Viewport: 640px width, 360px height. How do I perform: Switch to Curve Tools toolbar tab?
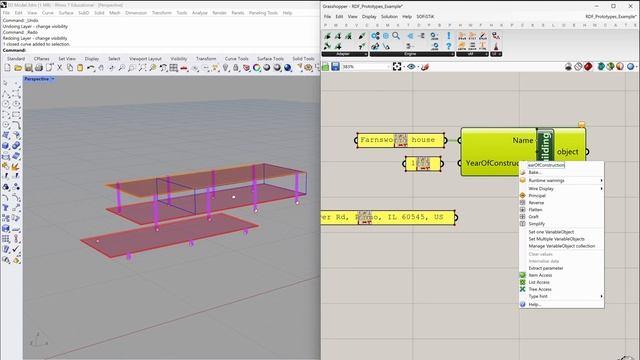[236, 59]
